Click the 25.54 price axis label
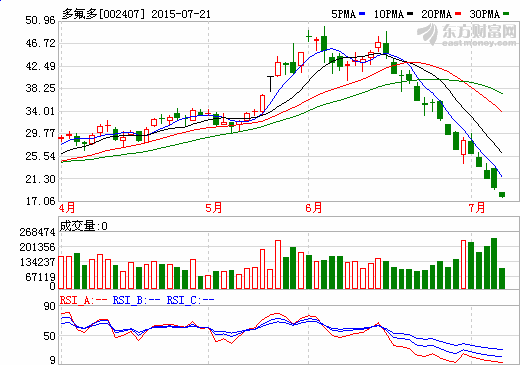Image resolution: width=520 pixels, height=365 pixels. 40,156
